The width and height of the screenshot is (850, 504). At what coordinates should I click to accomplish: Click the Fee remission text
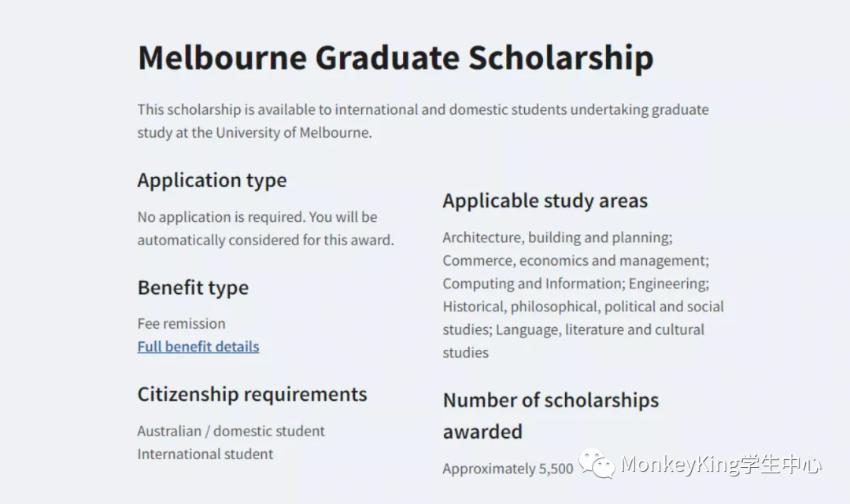click(181, 324)
